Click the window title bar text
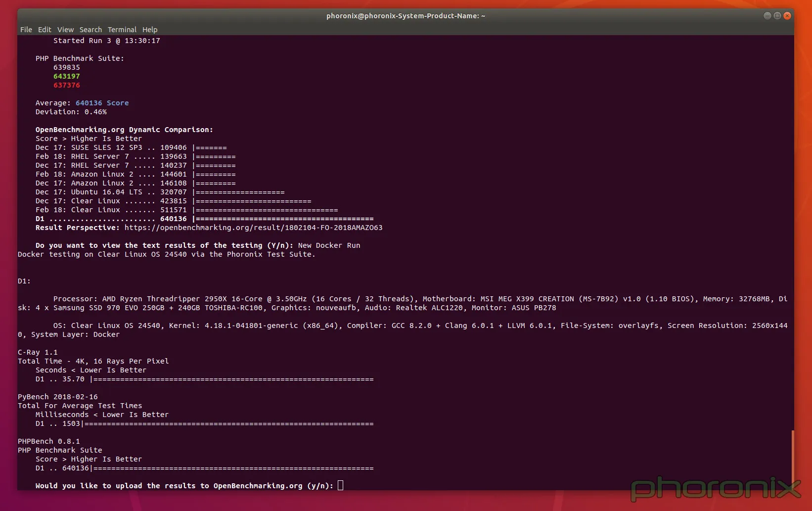Image resolution: width=812 pixels, height=511 pixels. click(406, 16)
